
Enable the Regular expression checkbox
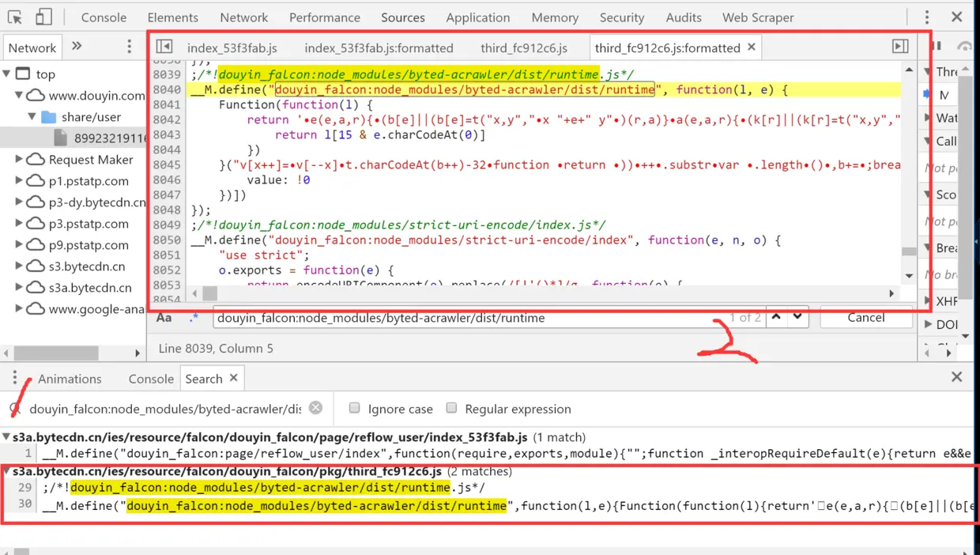tap(451, 408)
